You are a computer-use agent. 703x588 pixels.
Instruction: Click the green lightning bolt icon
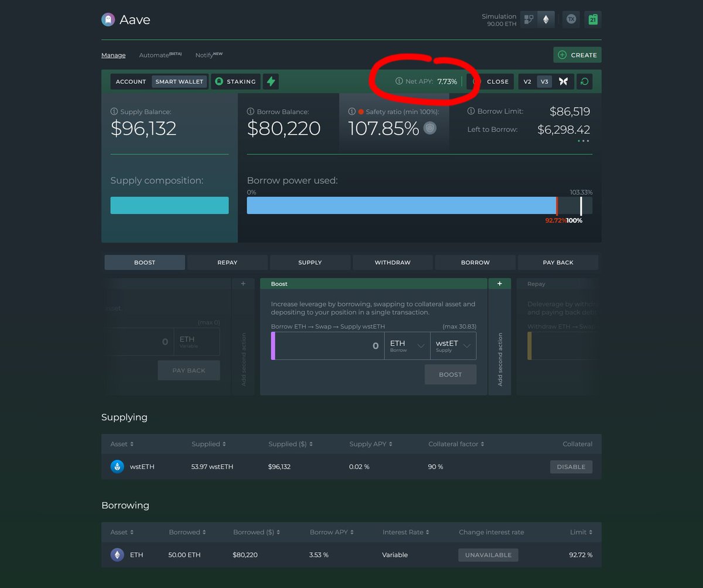point(271,81)
